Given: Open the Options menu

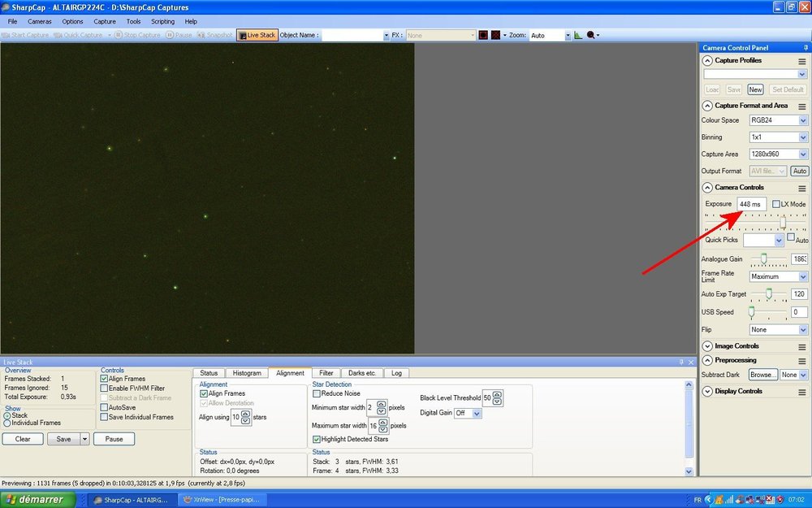Looking at the screenshot, I should [72, 22].
